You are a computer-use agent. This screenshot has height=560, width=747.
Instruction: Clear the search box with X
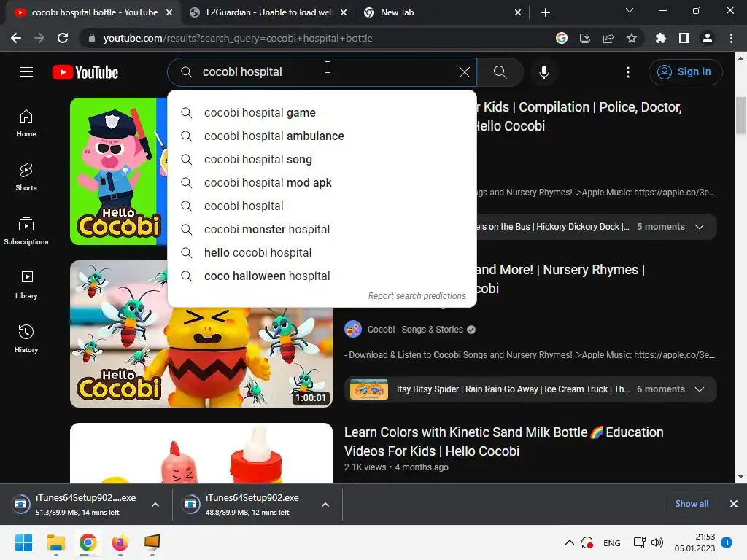465,72
